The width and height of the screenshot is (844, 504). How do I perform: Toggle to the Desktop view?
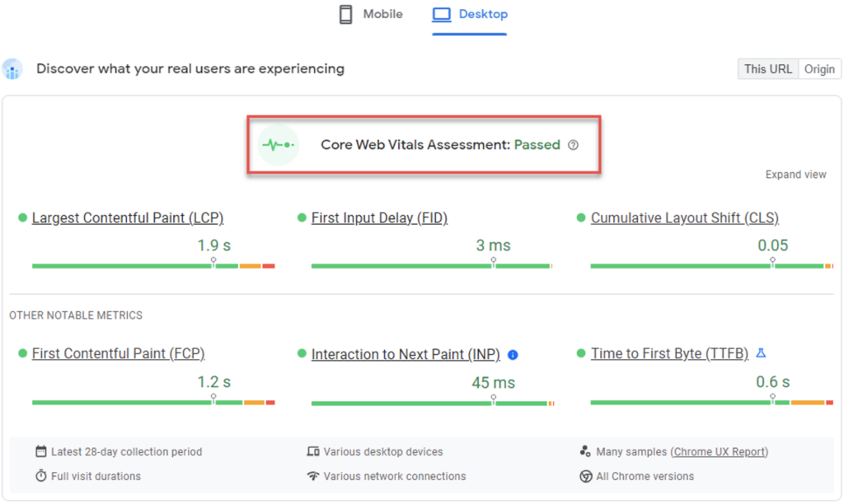coord(469,14)
